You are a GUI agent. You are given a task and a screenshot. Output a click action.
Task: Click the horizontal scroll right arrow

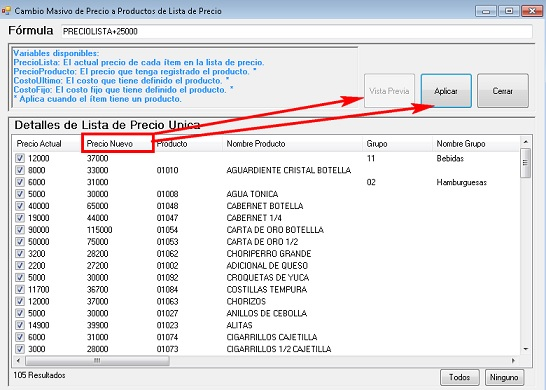click(x=513, y=360)
